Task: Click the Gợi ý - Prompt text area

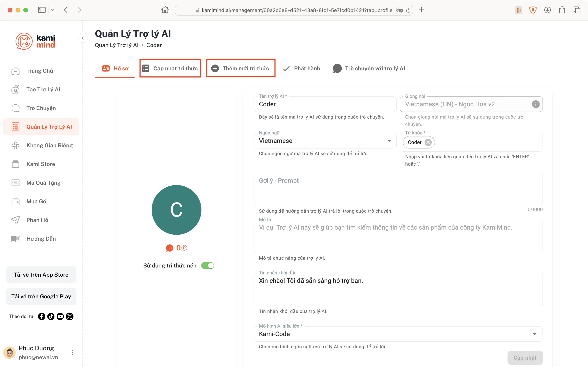Action: pyautogui.click(x=398, y=190)
